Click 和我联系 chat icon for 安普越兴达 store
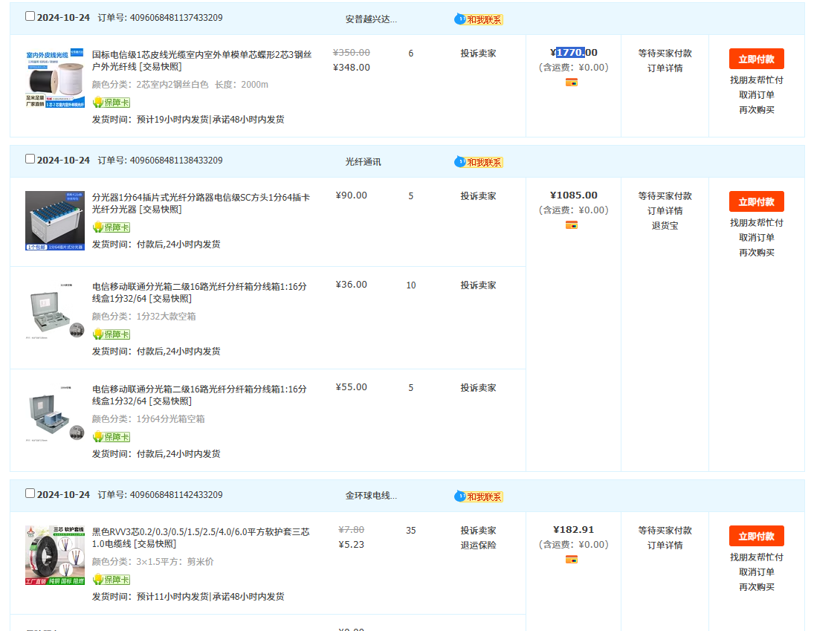 click(479, 19)
